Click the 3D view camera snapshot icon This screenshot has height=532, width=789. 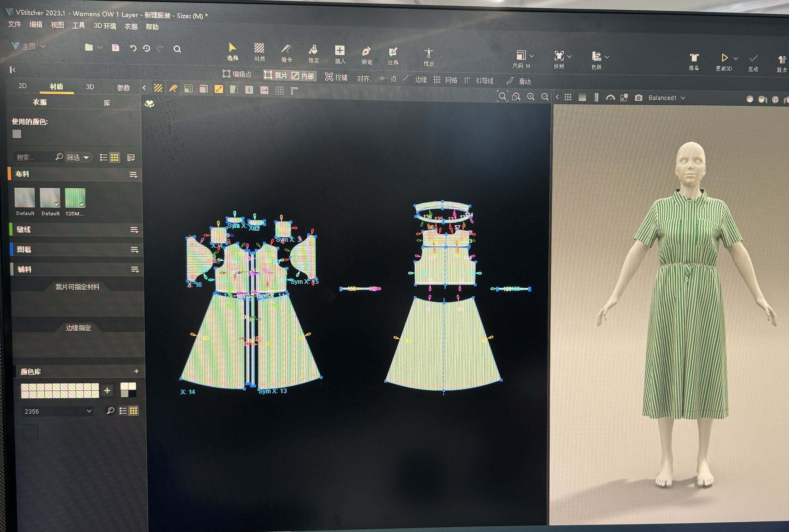point(638,98)
